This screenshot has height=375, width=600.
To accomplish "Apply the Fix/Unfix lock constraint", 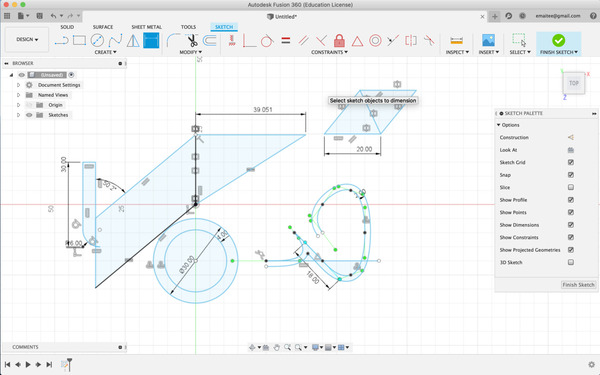I will pyautogui.click(x=339, y=40).
